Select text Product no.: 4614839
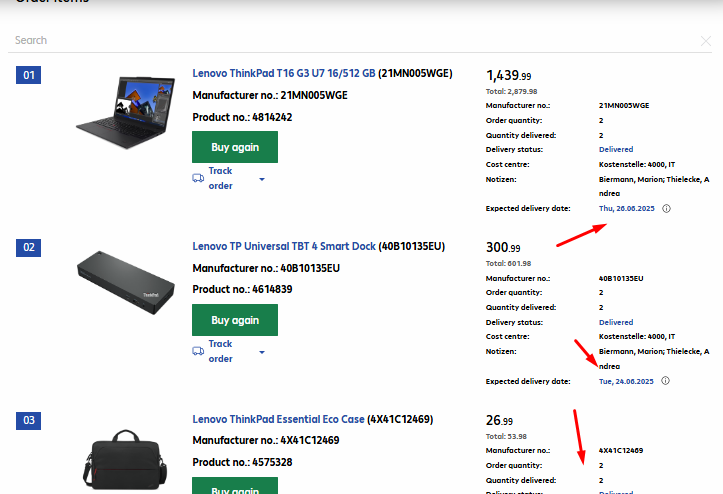 pos(242,289)
